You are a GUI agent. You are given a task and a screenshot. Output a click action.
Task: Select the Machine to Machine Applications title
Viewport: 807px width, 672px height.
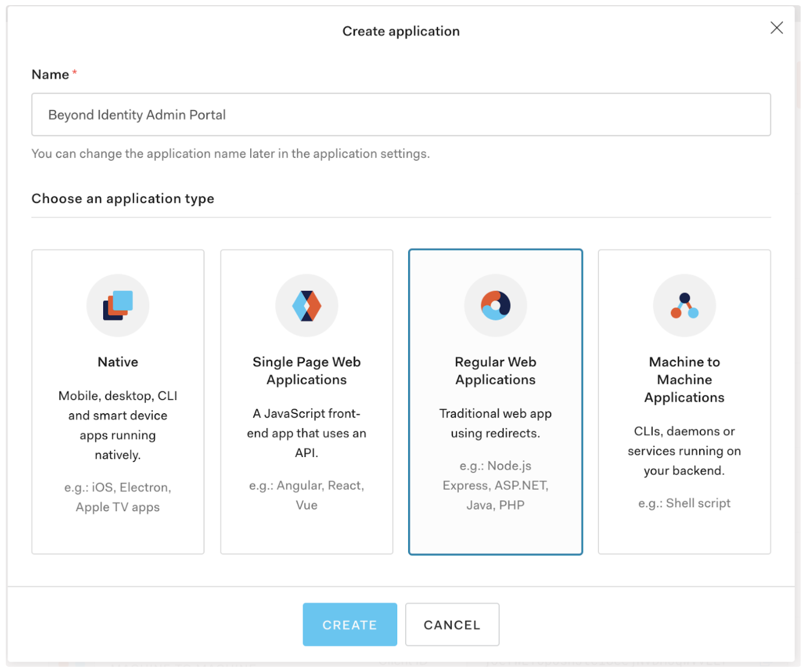[x=684, y=380]
